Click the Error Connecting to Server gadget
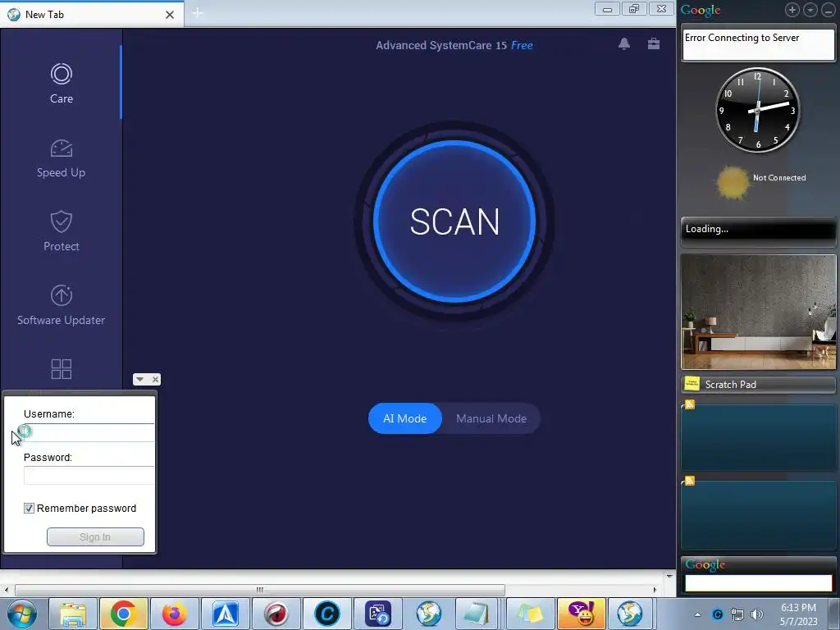 [x=758, y=44]
